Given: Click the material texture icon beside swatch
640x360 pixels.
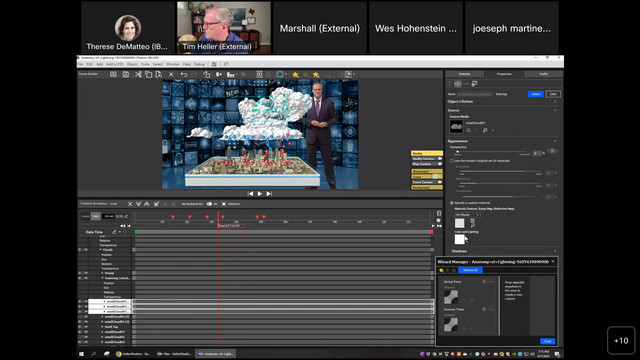Looking at the screenshot, I should tap(473, 223).
